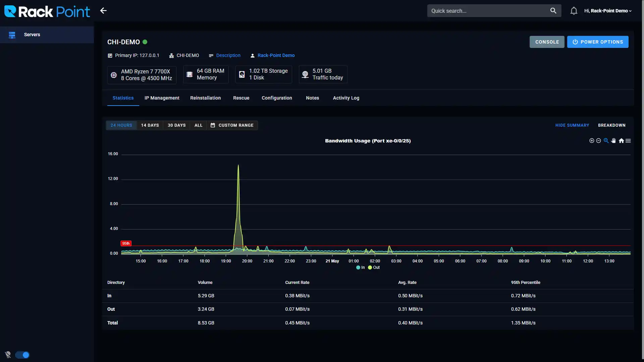This screenshot has width=644, height=362.
Task: Click the search magnifier icon
Action: pos(553,11)
